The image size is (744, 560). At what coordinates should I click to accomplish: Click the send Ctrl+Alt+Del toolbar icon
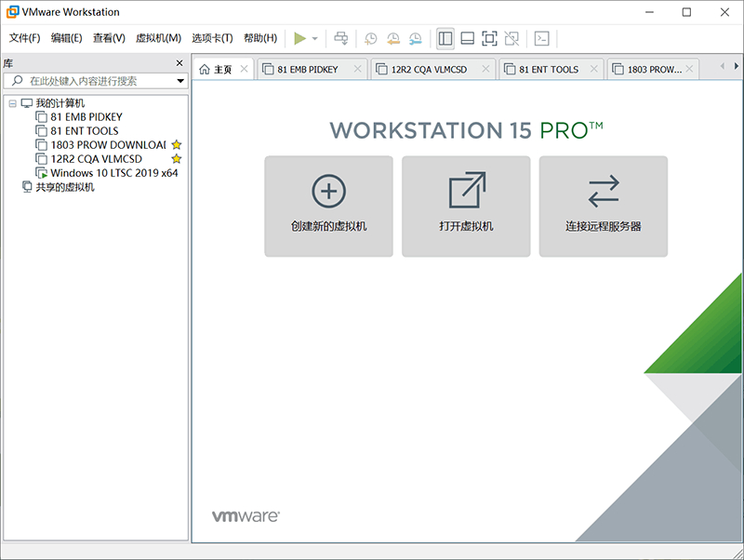click(341, 38)
